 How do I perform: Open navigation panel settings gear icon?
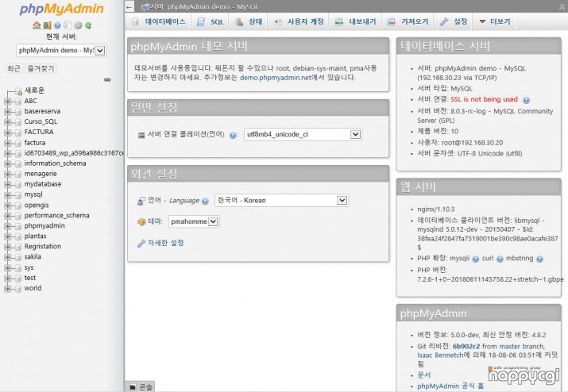pos(78,25)
